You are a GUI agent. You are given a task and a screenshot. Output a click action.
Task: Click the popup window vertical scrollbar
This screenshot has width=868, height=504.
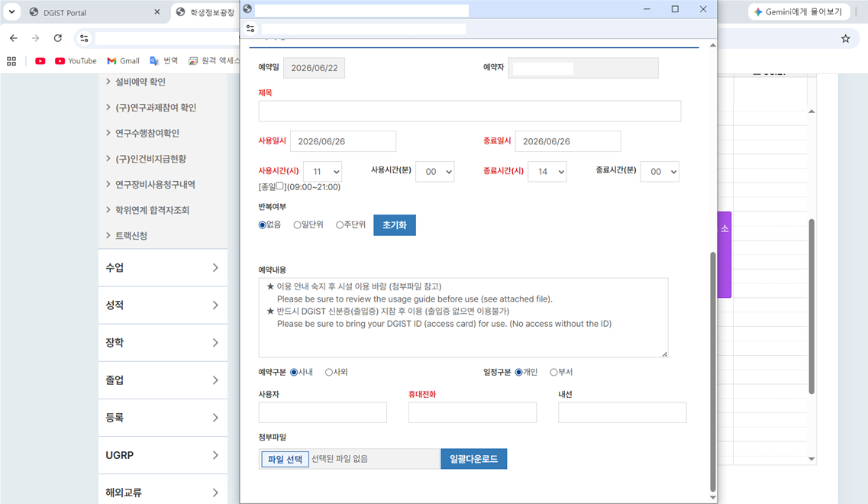pyautogui.click(x=712, y=371)
